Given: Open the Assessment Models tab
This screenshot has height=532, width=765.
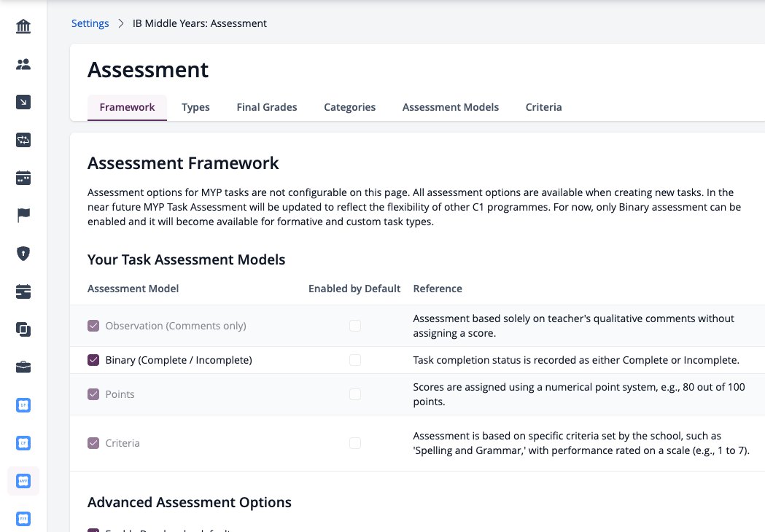Looking at the screenshot, I should (x=450, y=107).
